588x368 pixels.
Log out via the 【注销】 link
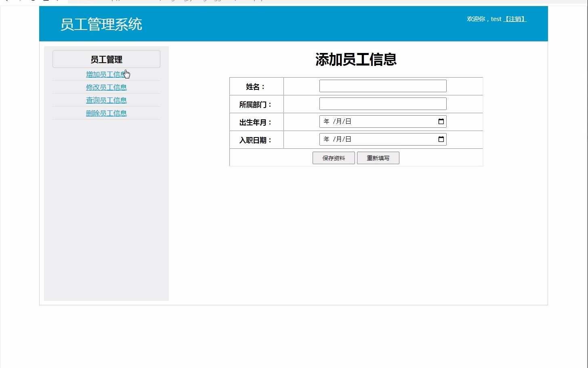[514, 19]
